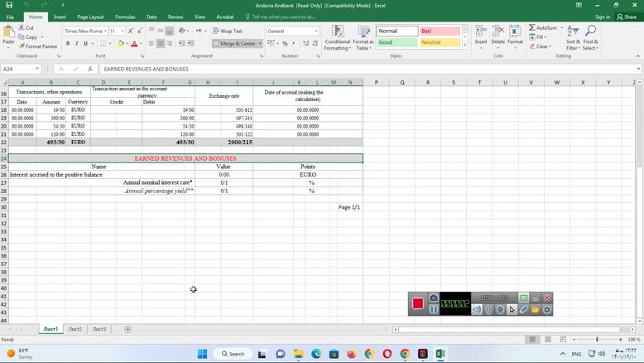644x363 pixels.
Task: Open Conditional Formatting menu
Action: [337, 38]
